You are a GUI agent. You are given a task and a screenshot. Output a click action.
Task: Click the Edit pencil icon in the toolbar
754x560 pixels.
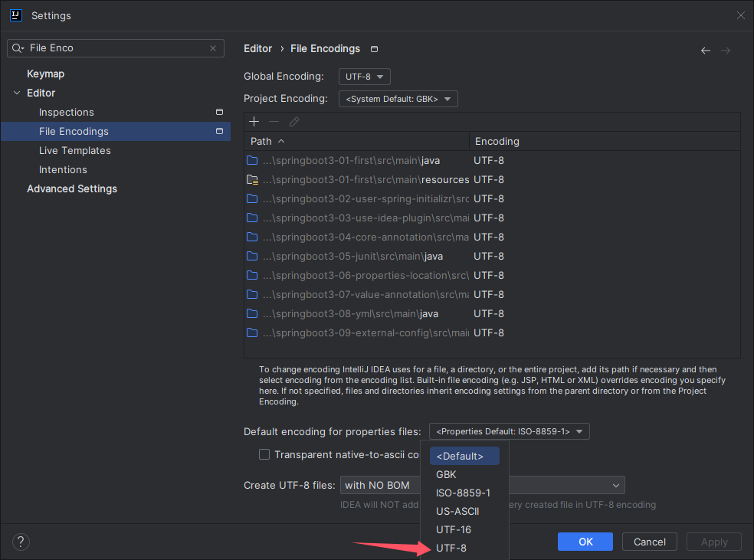click(x=294, y=122)
